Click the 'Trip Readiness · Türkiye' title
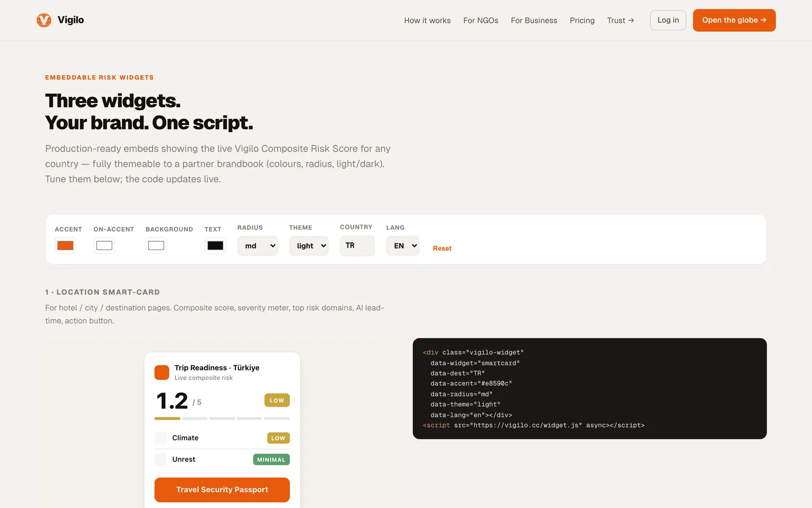 pos(217,368)
